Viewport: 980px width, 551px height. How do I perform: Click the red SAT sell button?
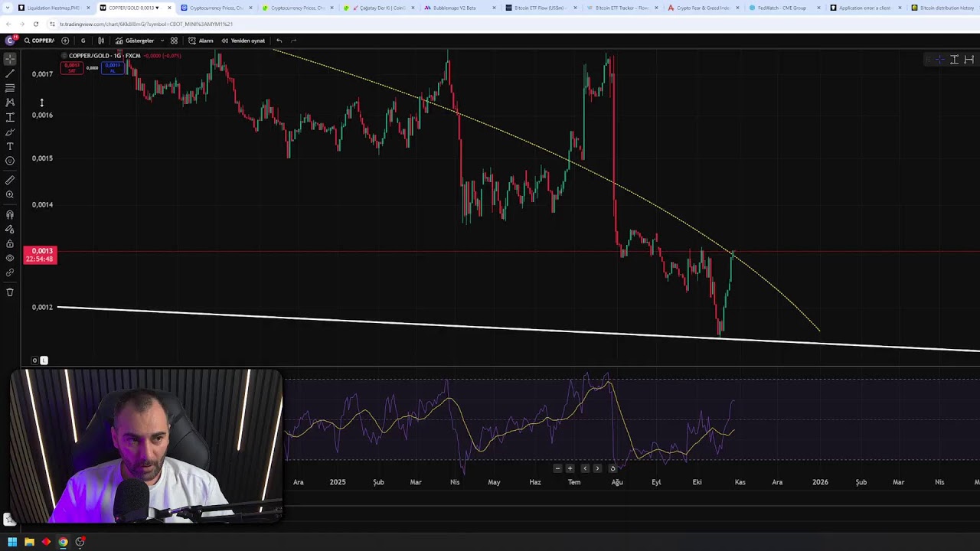(x=72, y=68)
